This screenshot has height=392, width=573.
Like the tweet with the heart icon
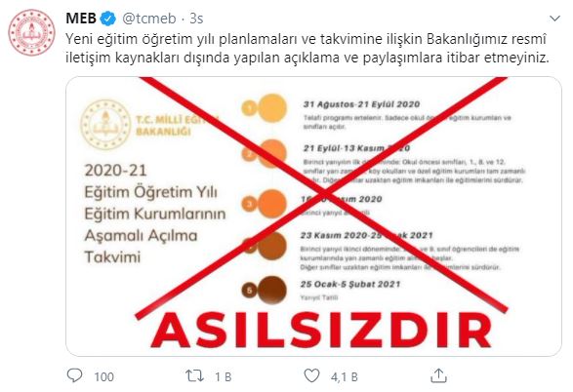(311, 375)
